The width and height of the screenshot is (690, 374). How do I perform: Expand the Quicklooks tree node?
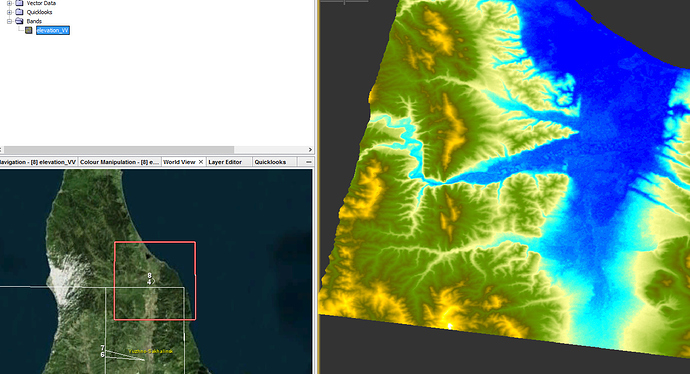pyautogui.click(x=9, y=12)
